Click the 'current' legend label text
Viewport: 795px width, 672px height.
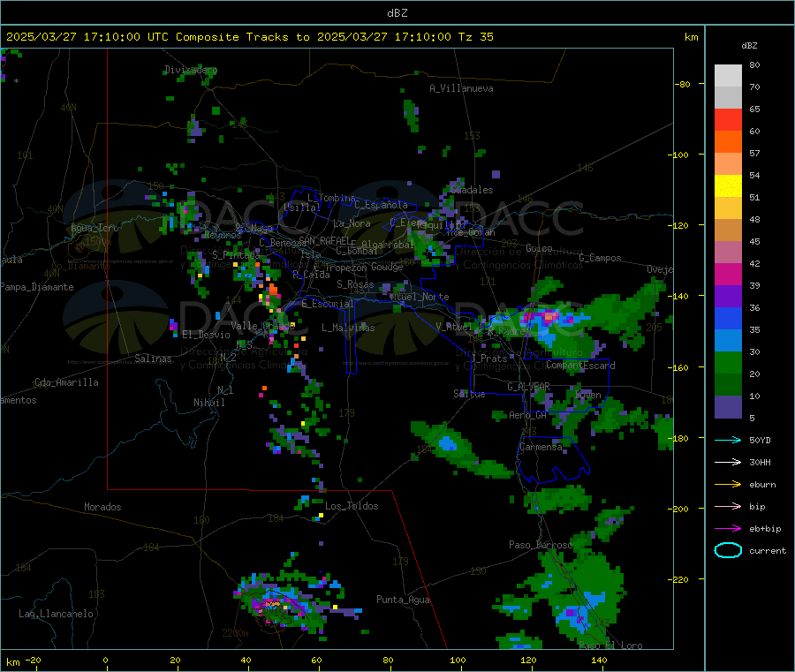pos(768,550)
